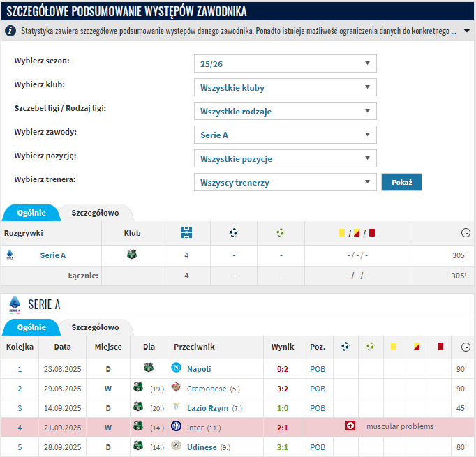Click the Udinese club crest icon
The width and height of the screenshot is (476, 457).
pyautogui.click(x=176, y=447)
